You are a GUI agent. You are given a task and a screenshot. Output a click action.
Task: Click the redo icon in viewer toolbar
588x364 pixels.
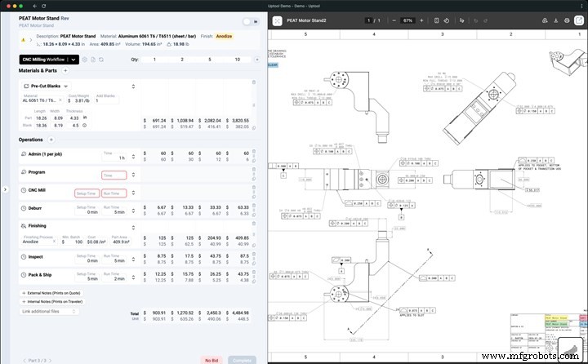coord(485,20)
